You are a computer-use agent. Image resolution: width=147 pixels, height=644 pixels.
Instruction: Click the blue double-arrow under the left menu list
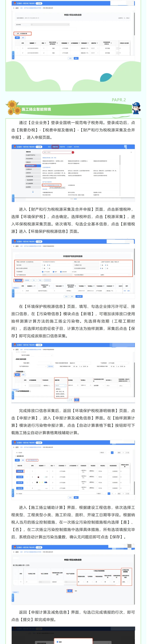(33, 192)
